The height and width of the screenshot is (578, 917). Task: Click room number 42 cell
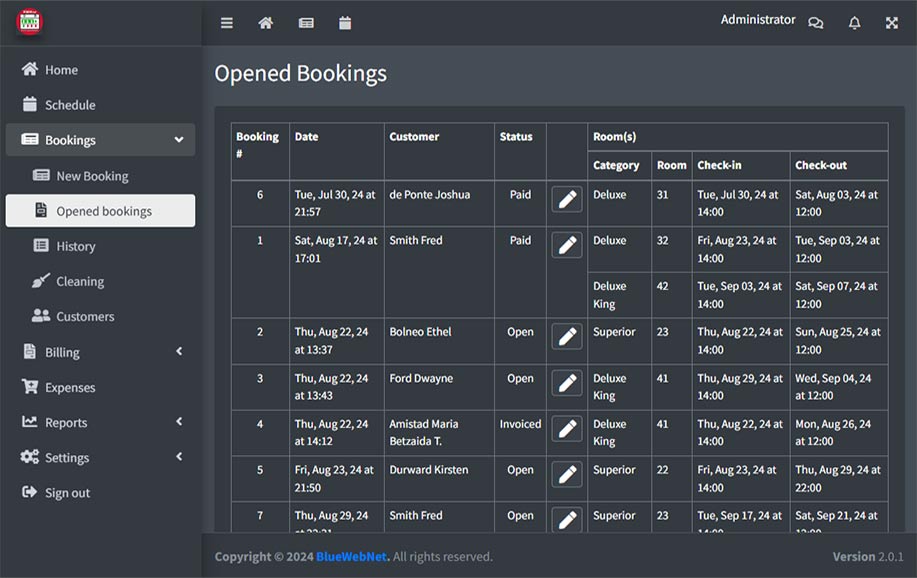click(671, 295)
